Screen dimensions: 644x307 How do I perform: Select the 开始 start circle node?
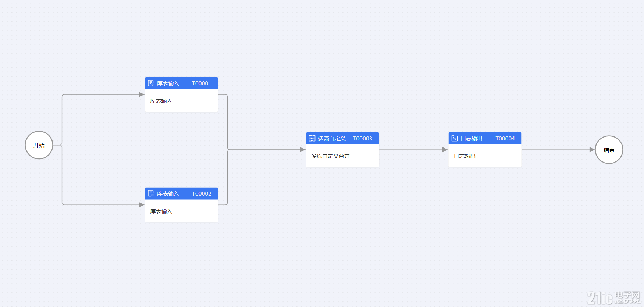[x=39, y=145]
